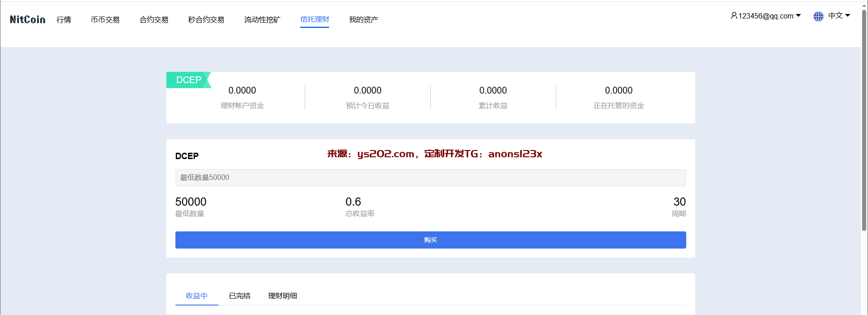Open 合约交易 from navigation bar
868x315 pixels.
pos(154,19)
